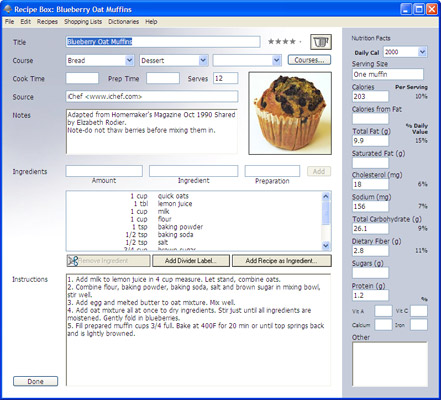Open the Help menu
Viewport: 441px width, 400px height.
coord(151,22)
